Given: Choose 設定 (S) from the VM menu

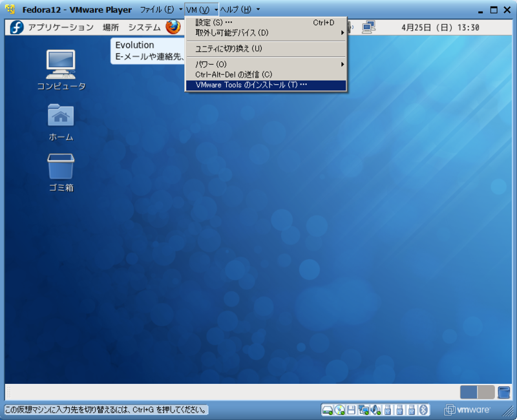Looking at the screenshot, I should coord(266,23).
